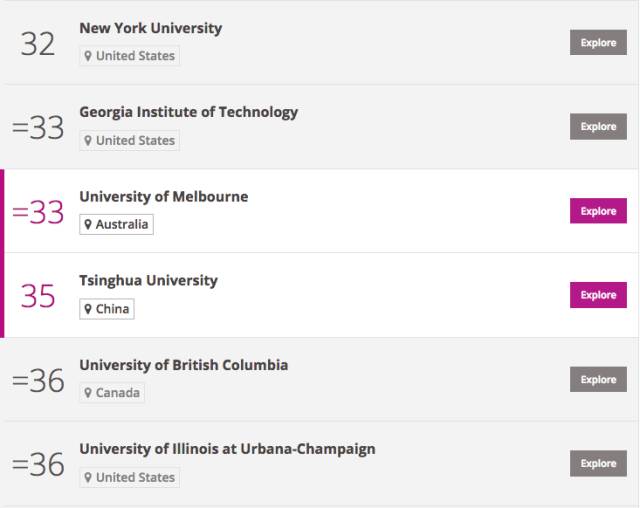Viewport: 640px width, 508px height.
Task: Click Explore for University of Melbourne
Action: click(598, 211)
